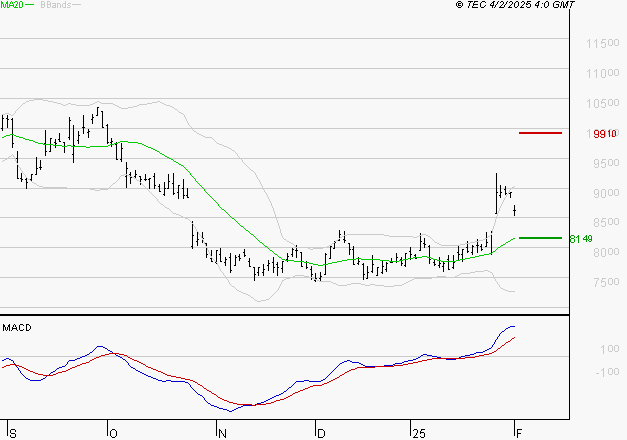627x440 pixels.
Task: Click the '25' year marker on time axis
Action: tap(417, 433)
